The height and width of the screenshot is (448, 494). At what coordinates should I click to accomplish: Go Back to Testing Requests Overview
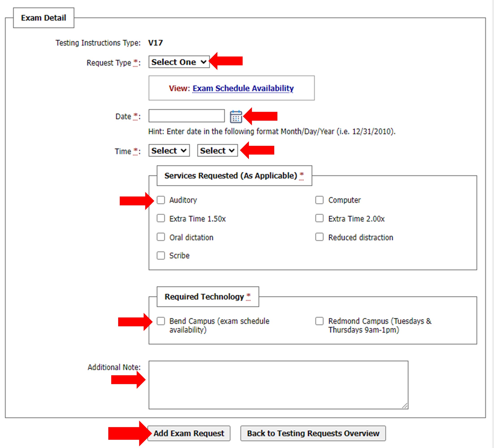click(313, 433)
